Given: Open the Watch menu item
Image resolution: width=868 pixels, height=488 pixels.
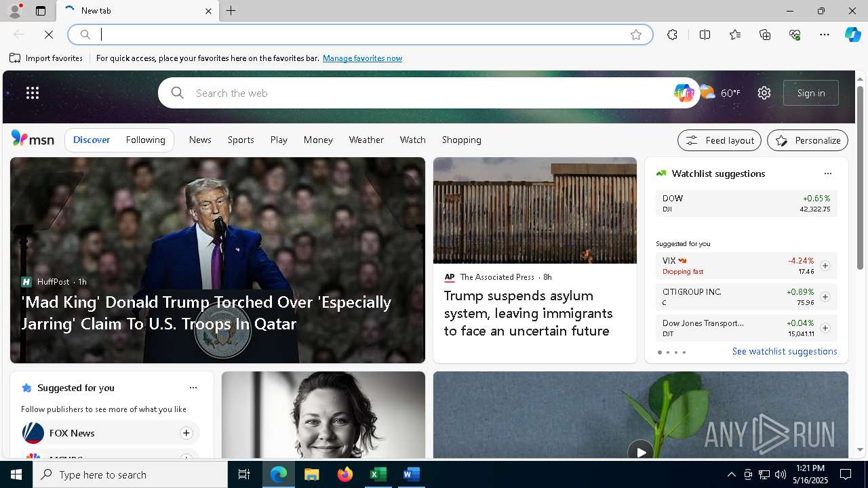Looking at the screenshot, I should [x=413, y=140].
